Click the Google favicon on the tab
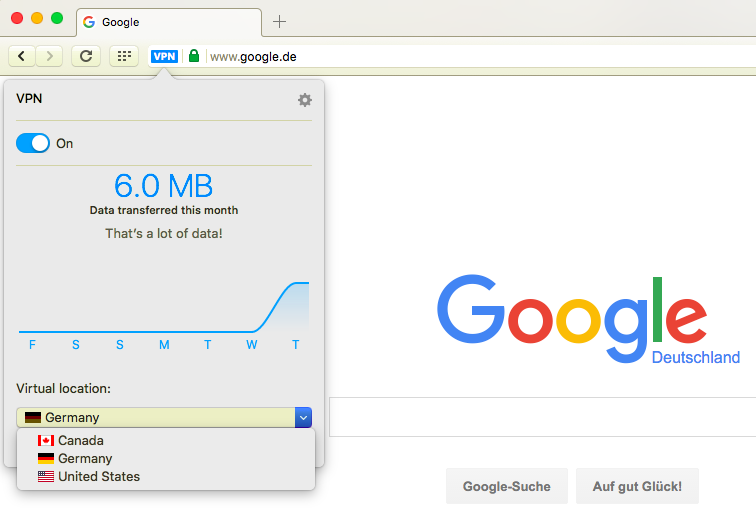756x526 pixels. 89,22
